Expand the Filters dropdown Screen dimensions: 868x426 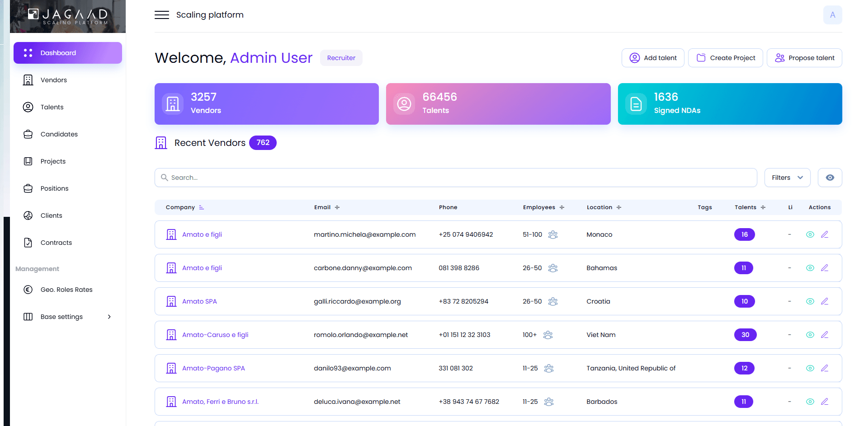pos(787,178)
